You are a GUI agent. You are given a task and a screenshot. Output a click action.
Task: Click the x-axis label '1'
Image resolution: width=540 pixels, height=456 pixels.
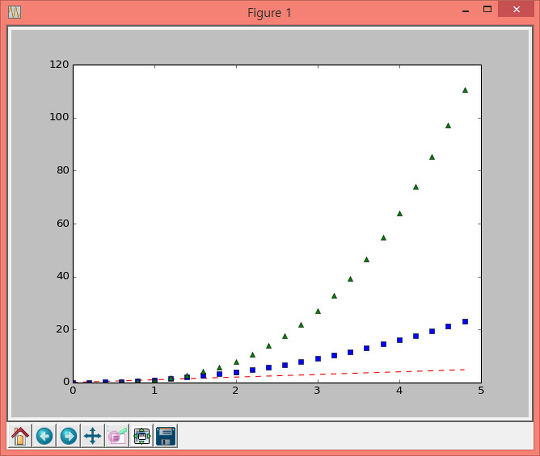[x=155, y=391]
